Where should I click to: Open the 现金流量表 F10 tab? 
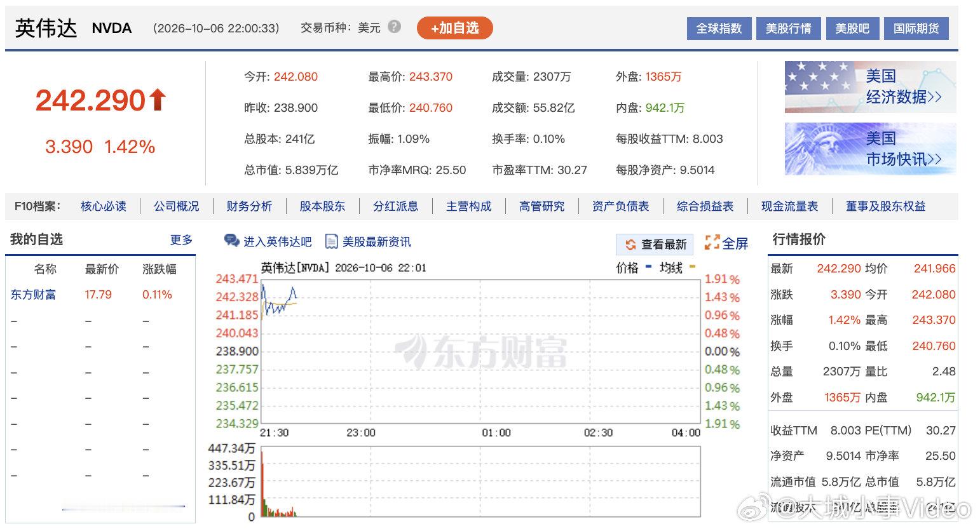click(790, 206)
